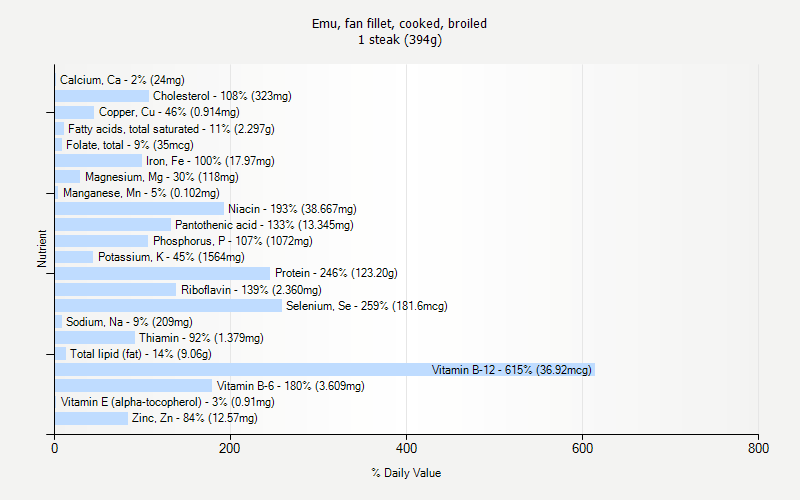Click the Protein bar
Image resolution: width=800 pixels, height=500 pixels.
162,273
